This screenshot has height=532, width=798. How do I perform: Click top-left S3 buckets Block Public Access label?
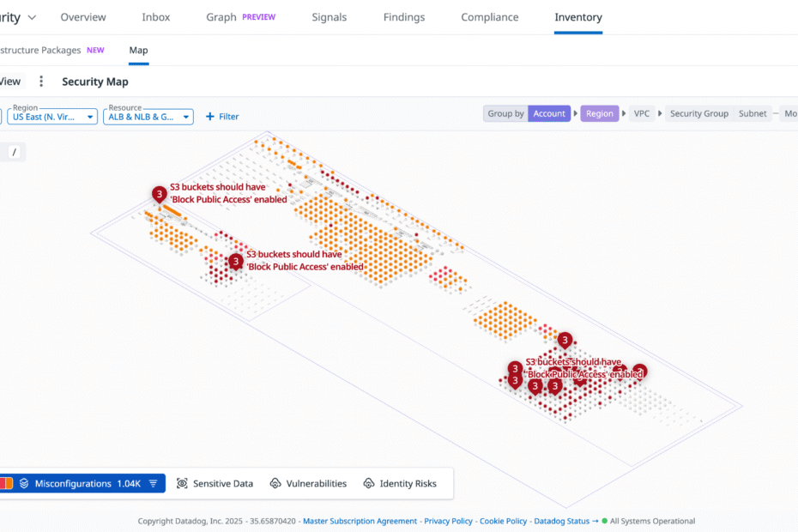point(228,193)
